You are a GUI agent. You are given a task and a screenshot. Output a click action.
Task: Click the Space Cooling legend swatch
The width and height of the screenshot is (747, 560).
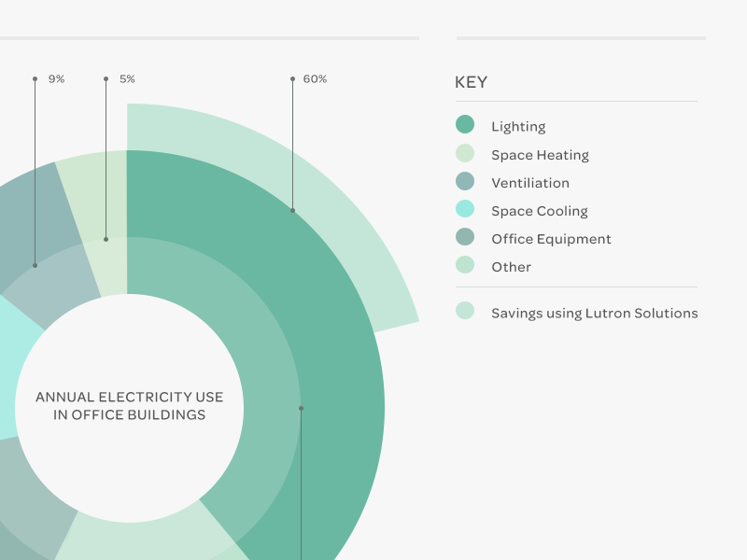pos(465,209)
